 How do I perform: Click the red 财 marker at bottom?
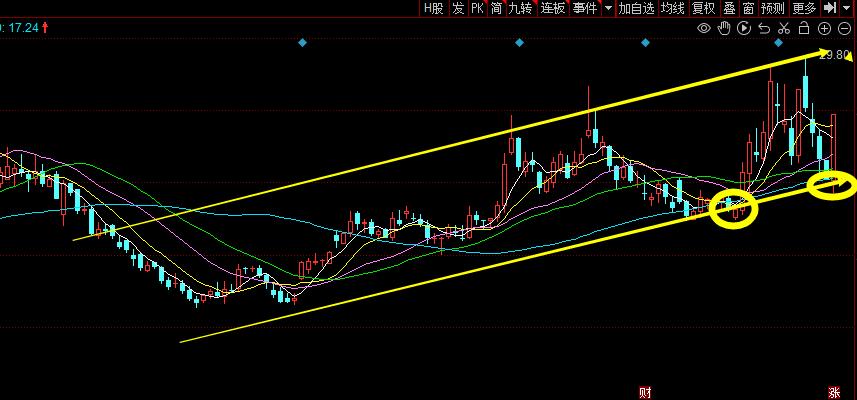[x=645, y=392]
